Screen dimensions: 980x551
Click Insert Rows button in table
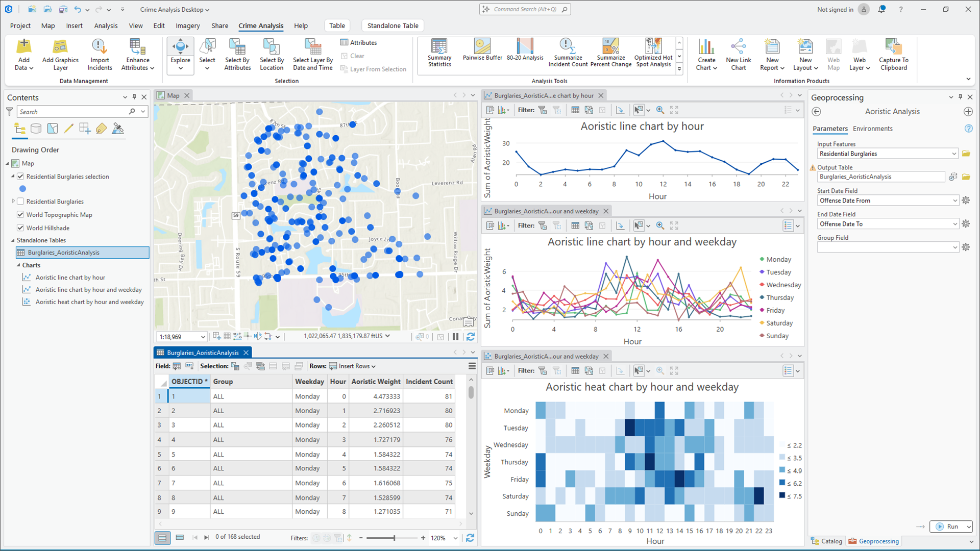tap(352, 366)
